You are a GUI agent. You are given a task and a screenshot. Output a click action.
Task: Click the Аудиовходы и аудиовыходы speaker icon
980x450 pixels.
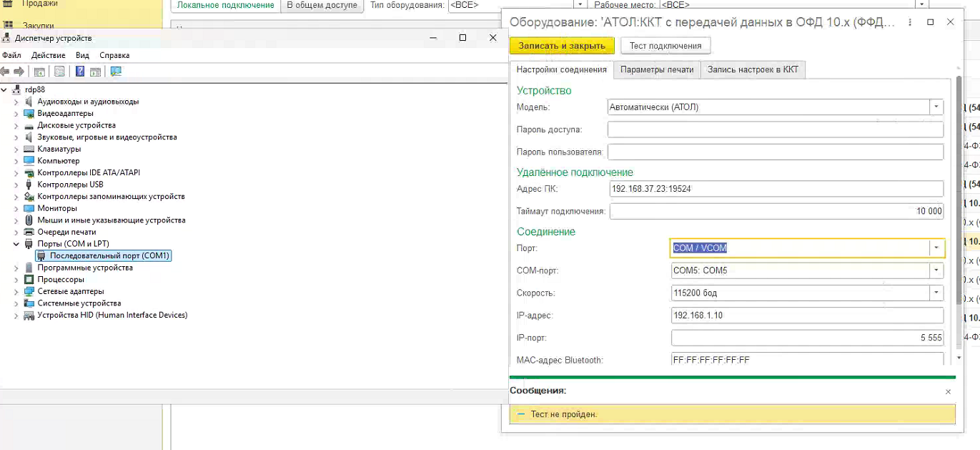tap(29, 102)
